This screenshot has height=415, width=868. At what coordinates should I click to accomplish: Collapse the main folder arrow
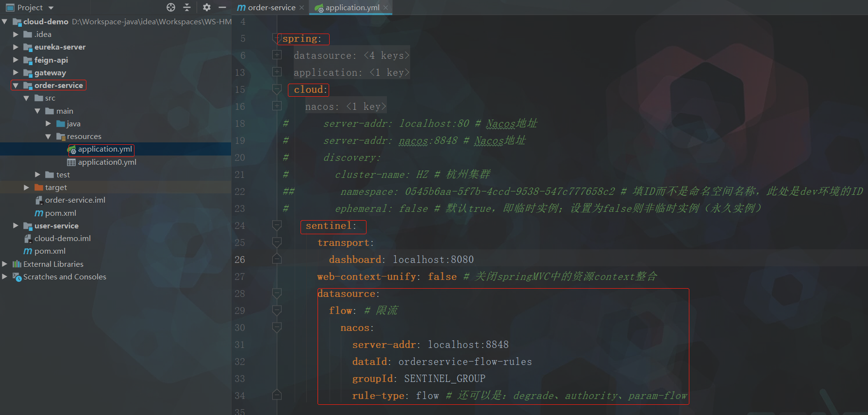[x=37, y=111]
